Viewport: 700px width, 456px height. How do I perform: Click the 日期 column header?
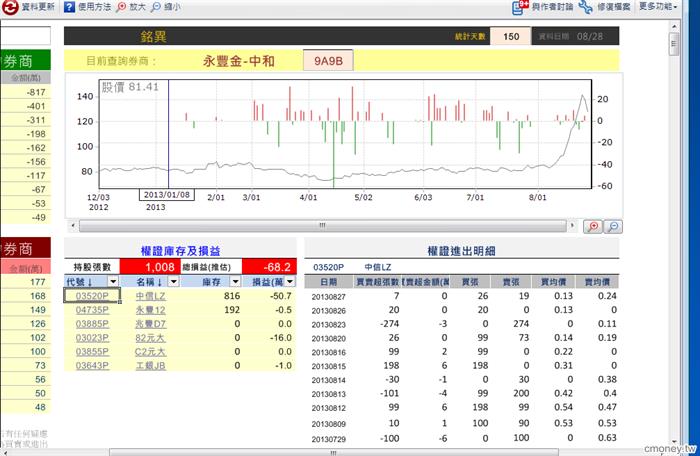click(328, 282)
